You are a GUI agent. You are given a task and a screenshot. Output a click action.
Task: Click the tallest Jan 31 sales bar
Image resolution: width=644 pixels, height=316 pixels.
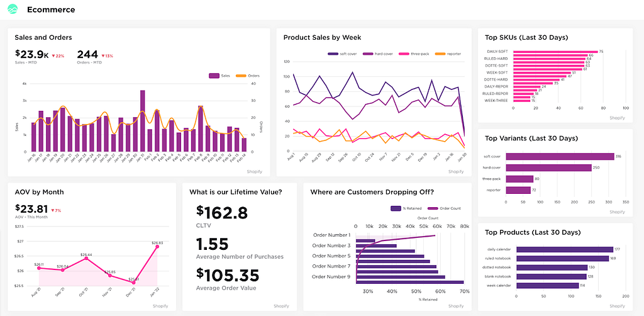click(x=143, y=121)
